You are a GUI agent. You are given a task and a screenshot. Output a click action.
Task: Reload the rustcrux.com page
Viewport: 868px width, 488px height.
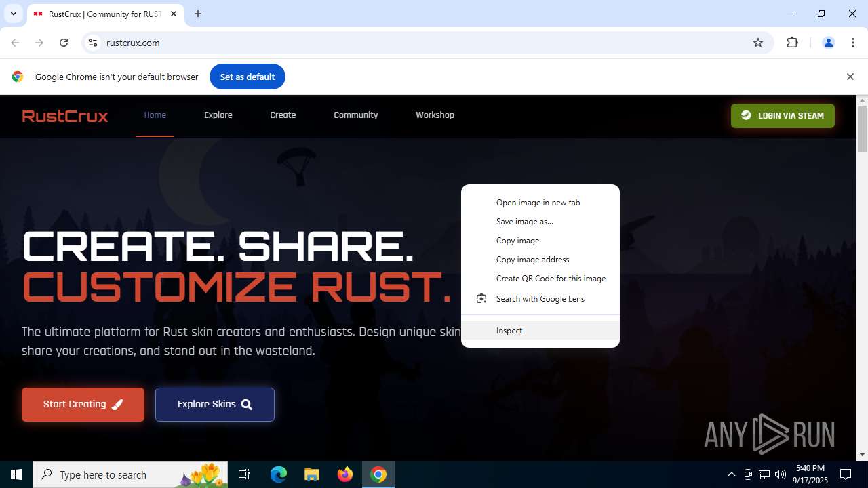click(64, 43)
